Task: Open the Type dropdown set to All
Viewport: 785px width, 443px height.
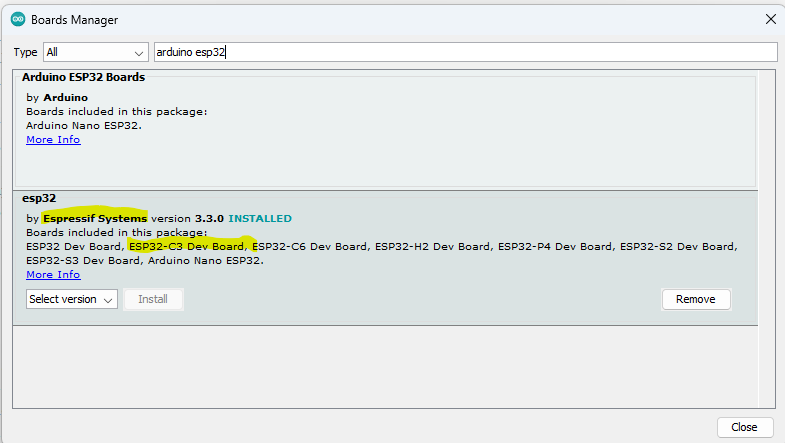Action: tap(96, 52)
